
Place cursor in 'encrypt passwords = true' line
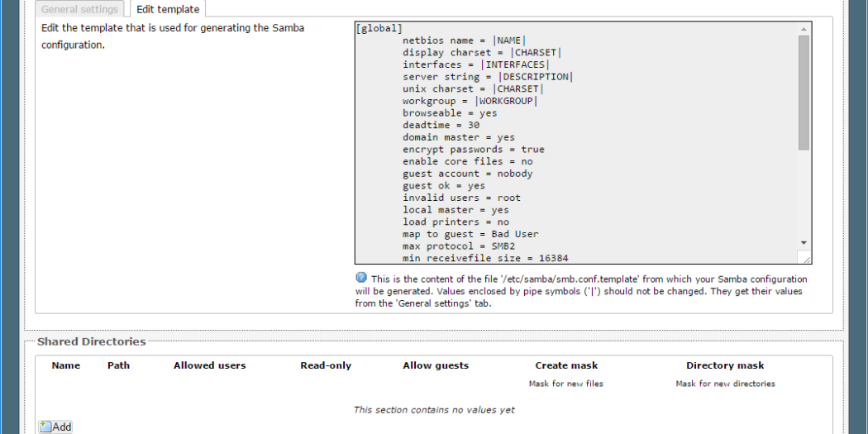click(473, 150)
